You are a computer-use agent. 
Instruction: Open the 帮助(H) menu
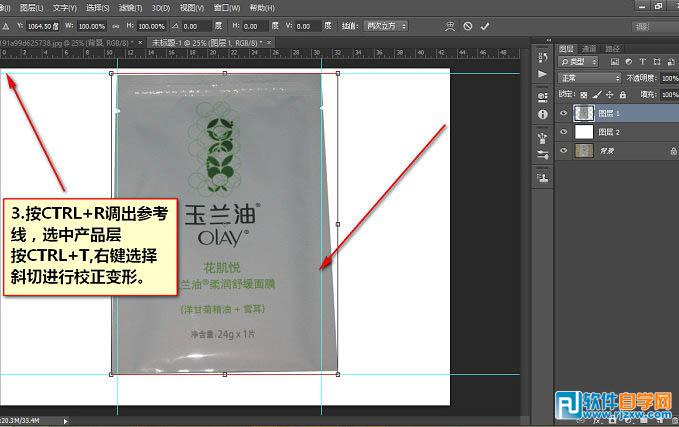point(262,8)
